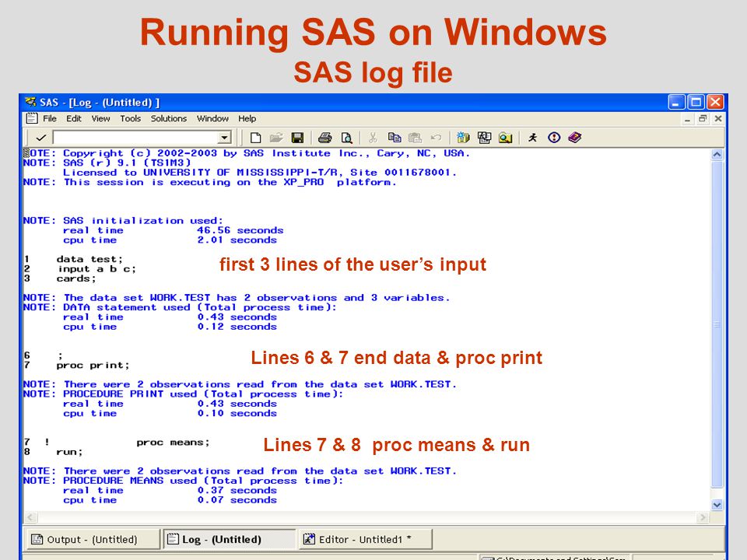Minimize the inner Log child window

click(687, 119)
